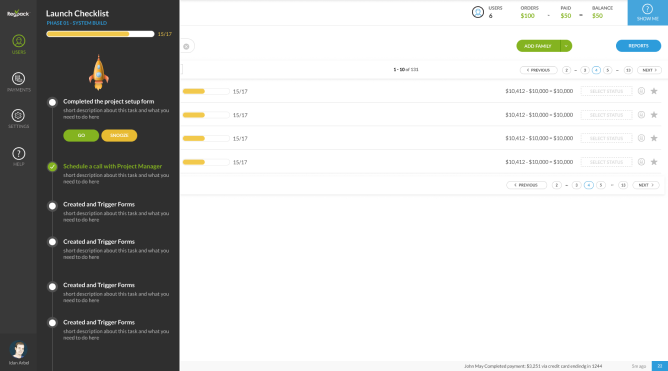
Task: Click the Launch Checklist progress bar
Action: pyautogui.click(x=100, y=34)
